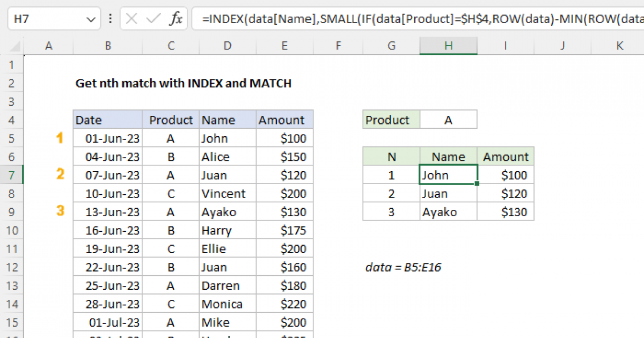Open the vertical ellipsis menu near Name Box
Screen dimensions: 644x338
pyautogui.click(x=110, y=18)
